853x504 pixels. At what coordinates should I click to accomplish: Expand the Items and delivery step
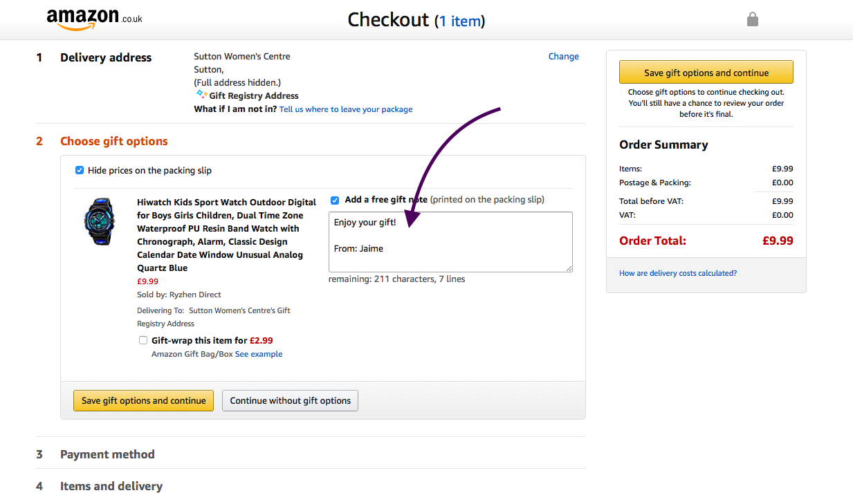pos(111,486)
